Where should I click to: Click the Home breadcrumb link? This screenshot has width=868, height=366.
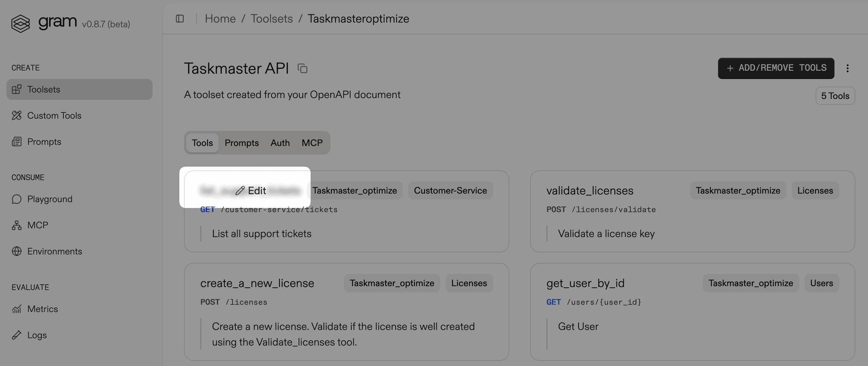click(x=220, y=19)
